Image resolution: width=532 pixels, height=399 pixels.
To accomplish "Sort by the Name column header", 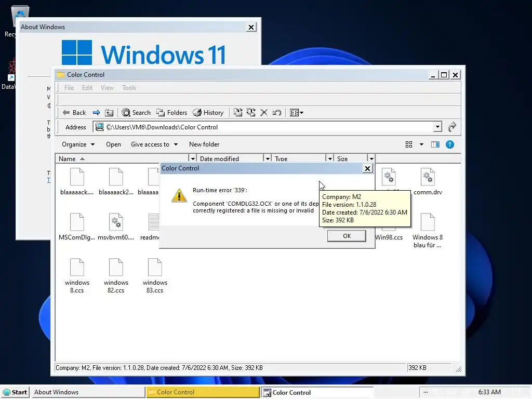I will pos(122,159).
